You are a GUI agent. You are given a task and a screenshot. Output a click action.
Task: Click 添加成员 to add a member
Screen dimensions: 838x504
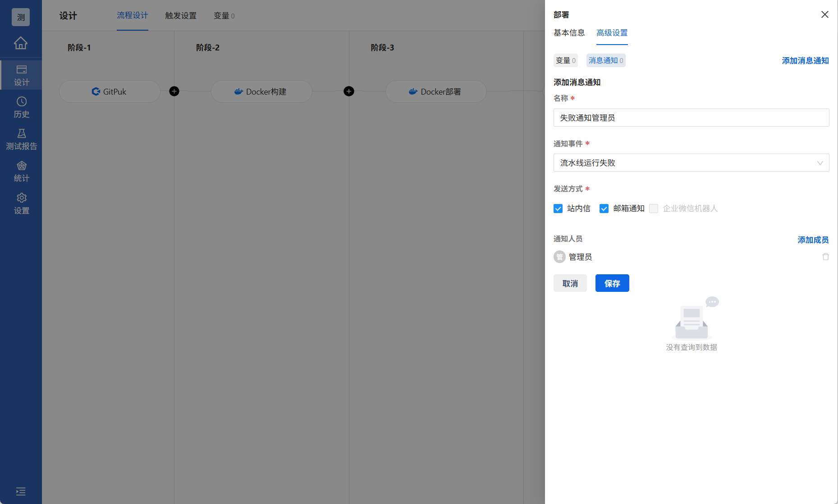[x=813, y=240]
